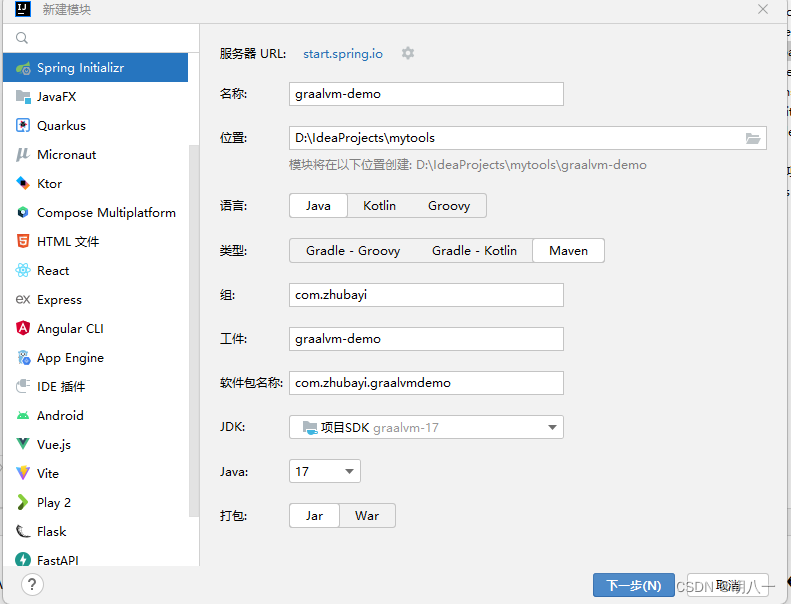Select the Vue.js list item
The width and height of the screenshot is (791, 604).
(x=95, y=444)
